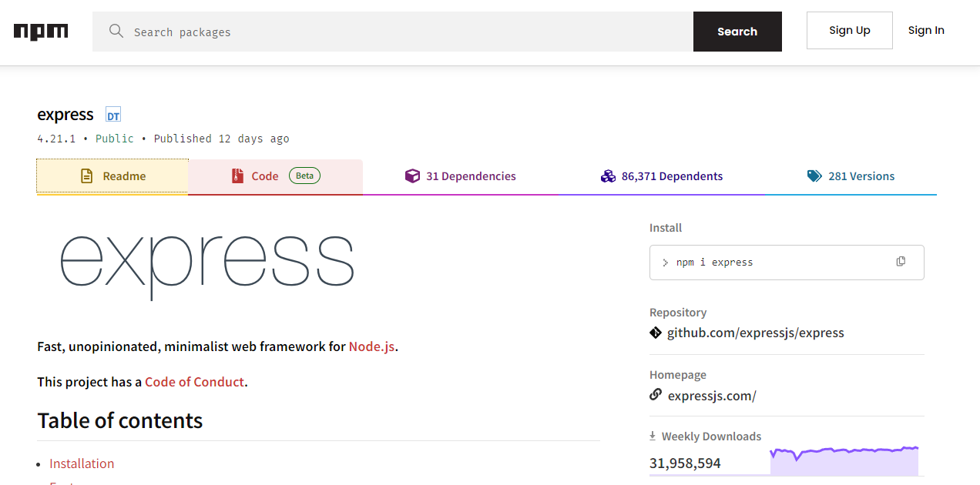The image size is (980, 485).
Task: Open the 86,371 Dependents tab
Action: coord(662,176)
